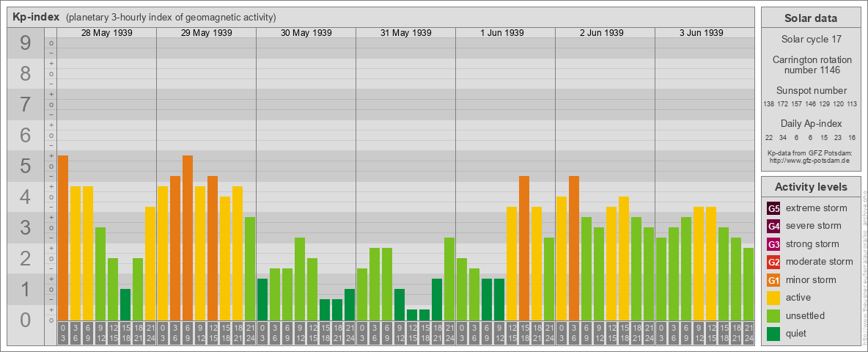Click the 'Solar cycle 17' text
The image size is (868, 352).
point(811,40)
